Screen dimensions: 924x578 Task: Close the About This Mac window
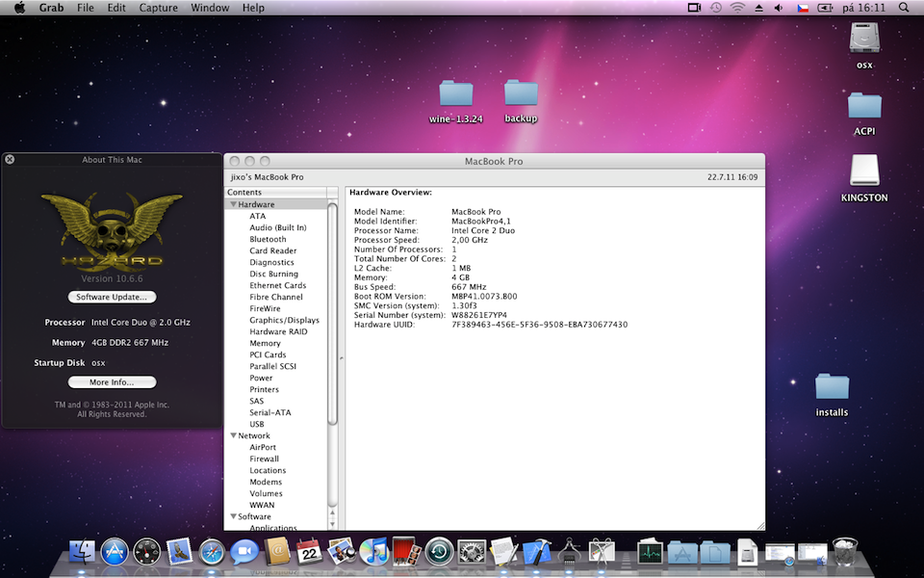point(10,159)
